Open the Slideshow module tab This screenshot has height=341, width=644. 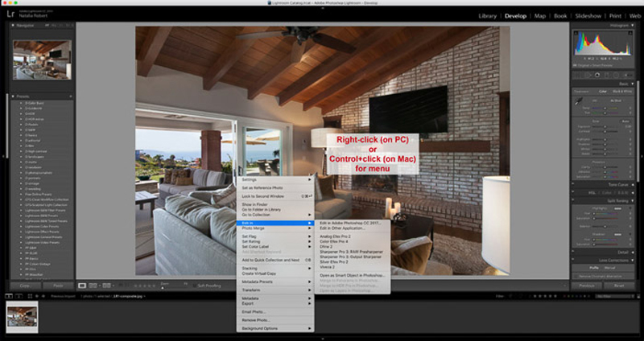(588, 15)
